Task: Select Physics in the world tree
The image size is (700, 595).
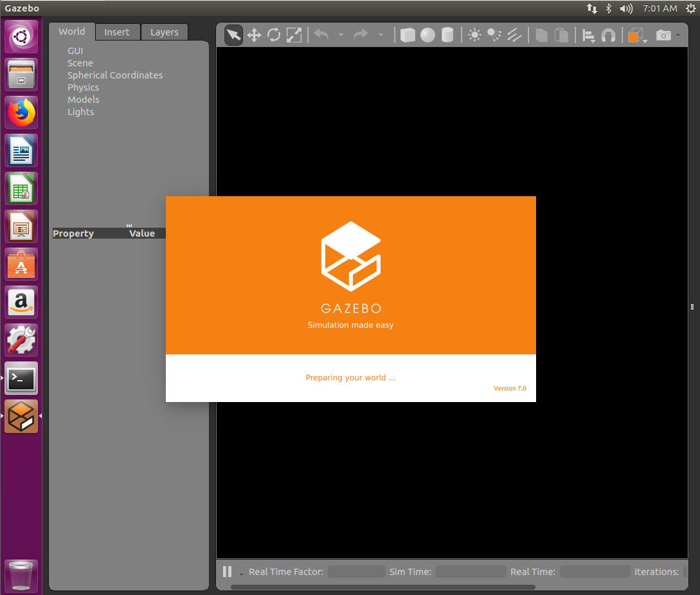Action: click(84, 87)
